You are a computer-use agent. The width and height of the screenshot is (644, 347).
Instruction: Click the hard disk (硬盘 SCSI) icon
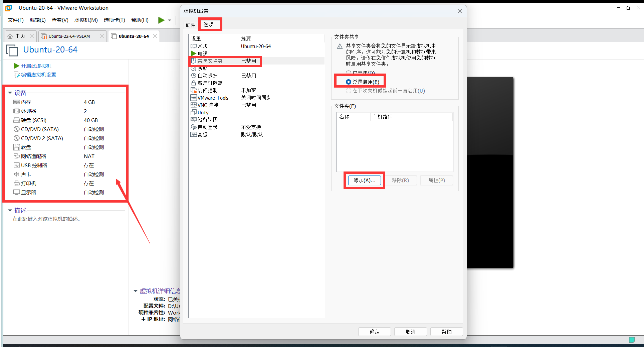click(x=17, y=120)
